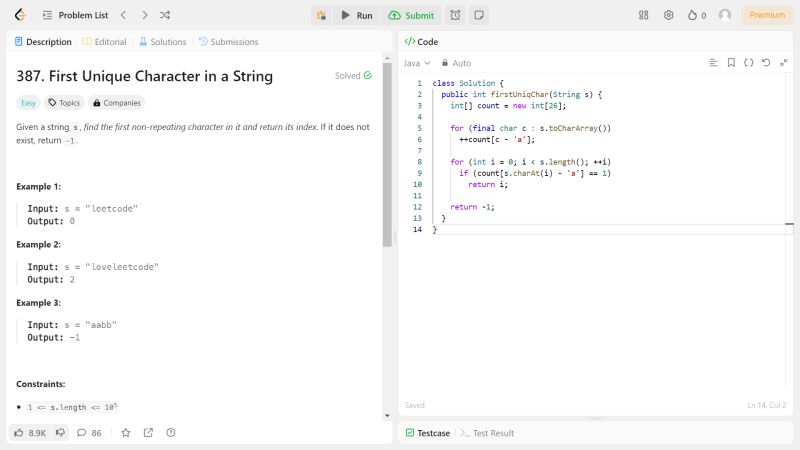The image size is (800, 450).
Task: Star the problem to add to favorites
Action: coord(126,433)
